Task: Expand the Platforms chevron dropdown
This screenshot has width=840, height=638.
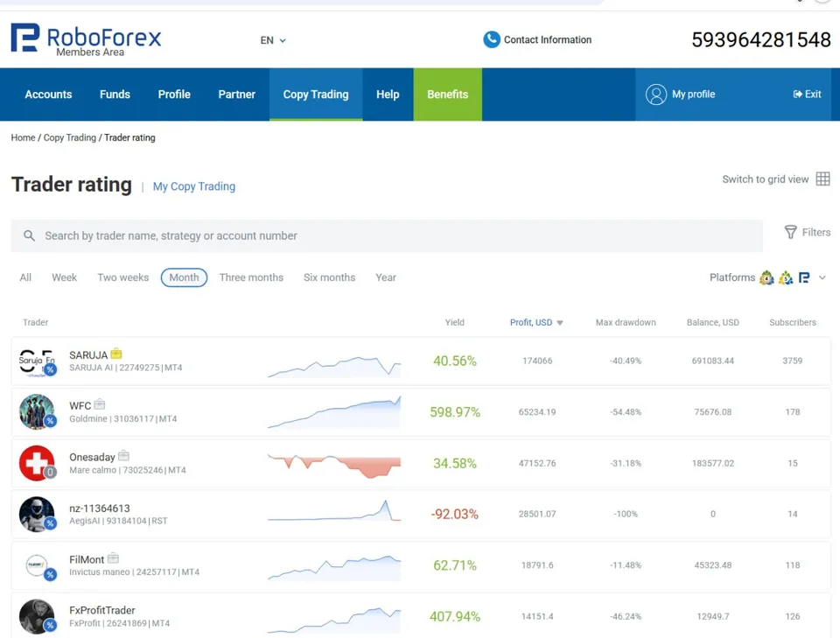Action: (x=822, y=277)
